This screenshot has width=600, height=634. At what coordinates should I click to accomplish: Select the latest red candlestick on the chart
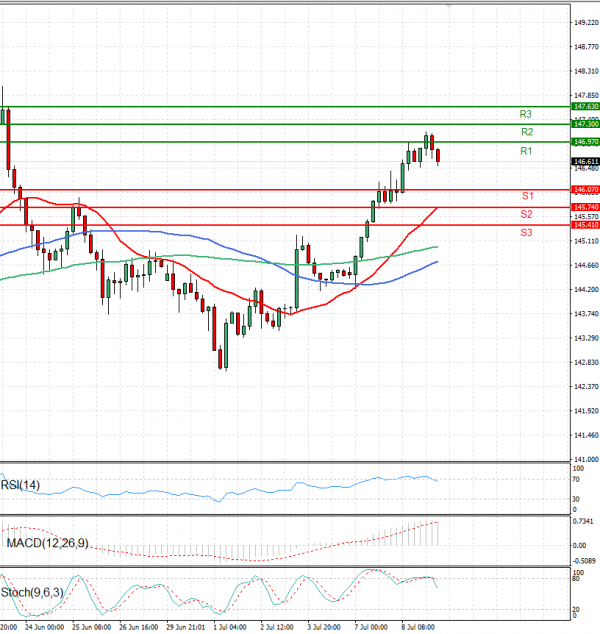tap(438, 156)
